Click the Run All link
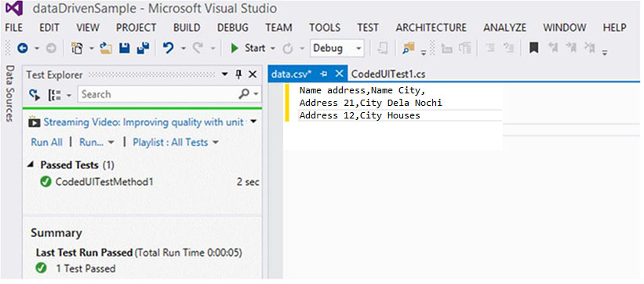This screenshot has width=644, height=284. (47, 142)
